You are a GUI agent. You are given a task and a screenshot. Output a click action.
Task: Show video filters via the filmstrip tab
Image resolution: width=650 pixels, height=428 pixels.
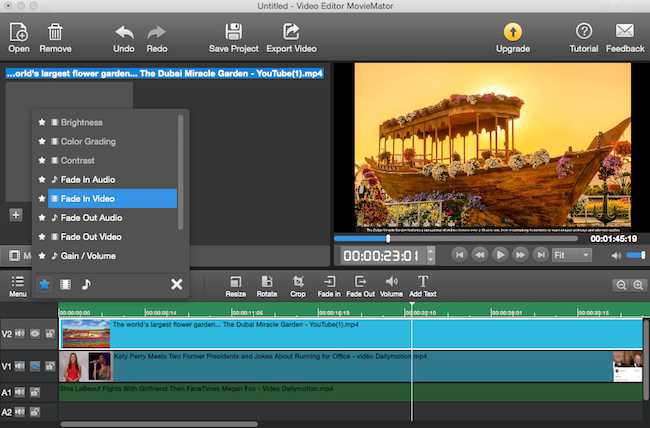click(65, 284)
